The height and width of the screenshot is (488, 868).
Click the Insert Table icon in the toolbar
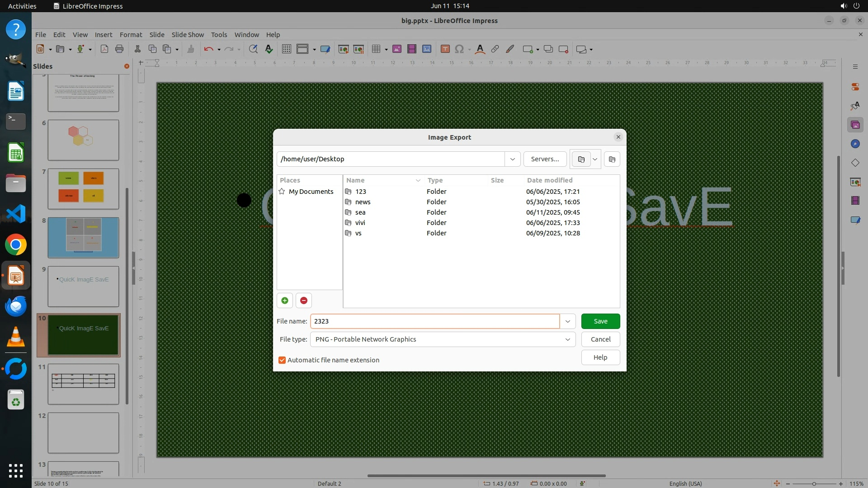pos(376,49)
